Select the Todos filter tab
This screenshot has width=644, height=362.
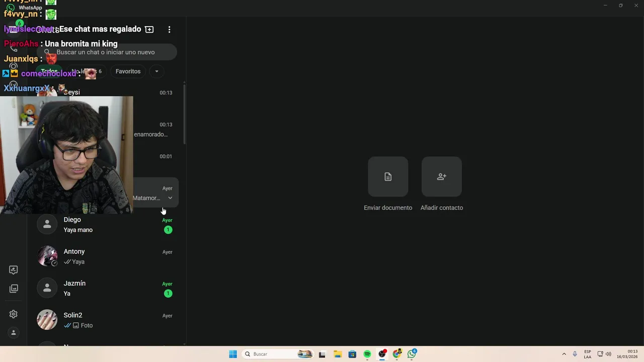click(x=49, y=71)
